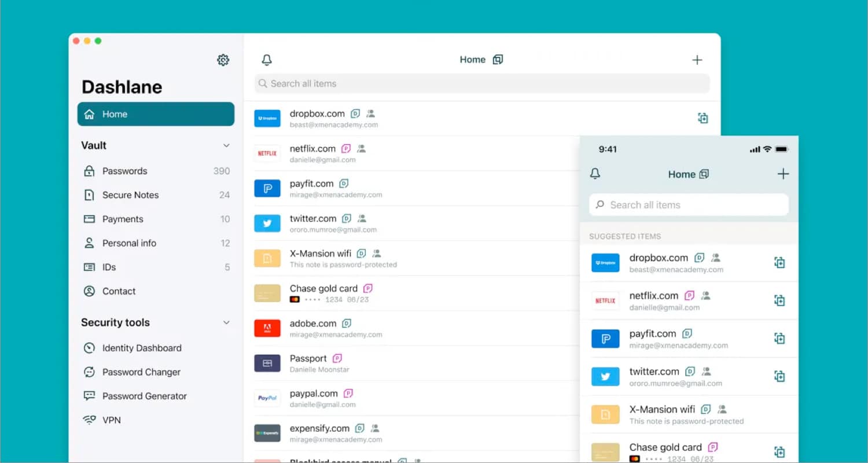Collapse the Vault section chevron

(x=226, y=145)
